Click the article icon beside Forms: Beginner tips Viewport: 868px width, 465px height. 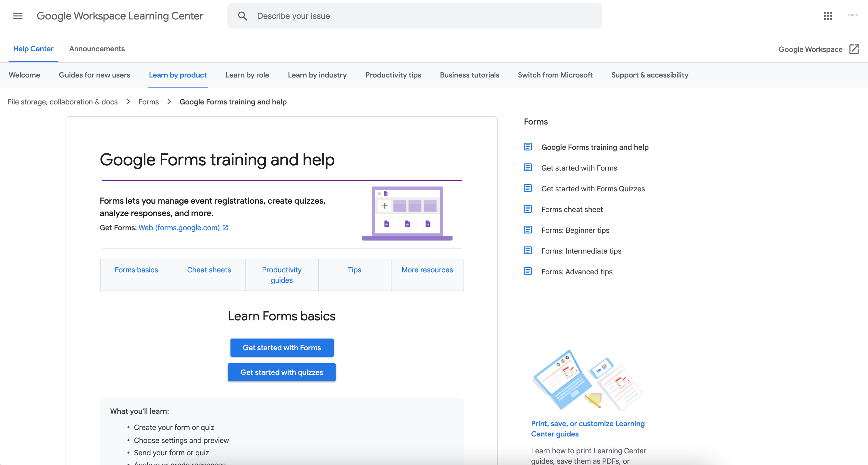pyautogui.click(x=528, y=230)
